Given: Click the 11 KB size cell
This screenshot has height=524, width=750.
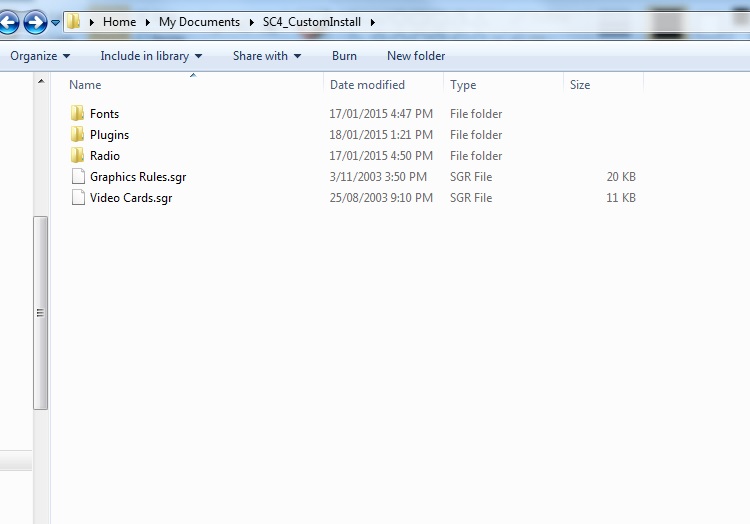Looking at the screenshot, I should (621, 198).
